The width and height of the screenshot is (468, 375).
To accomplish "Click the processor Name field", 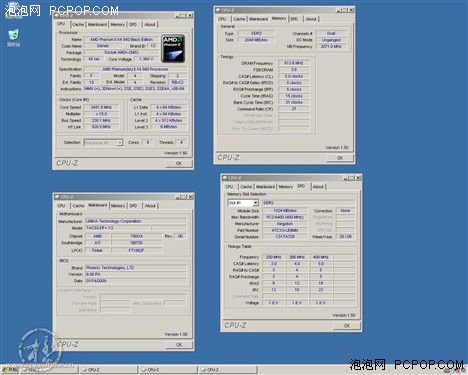I will click(x=121, y=39).
